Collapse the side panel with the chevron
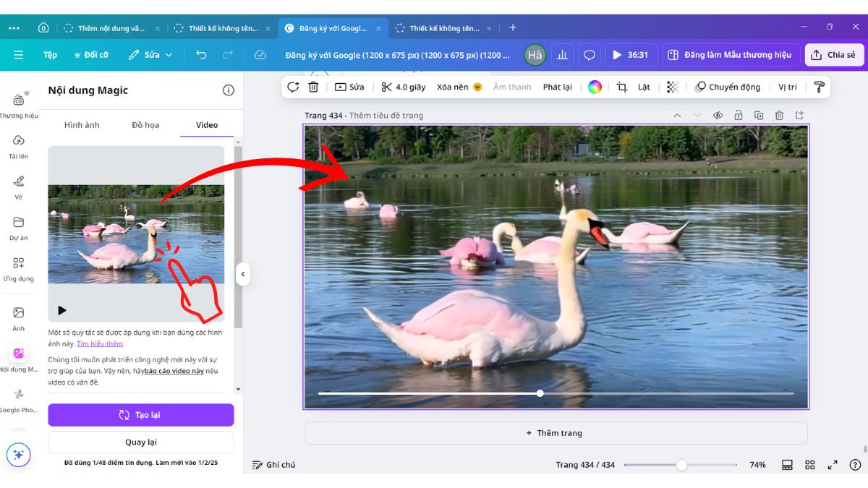The width and height of the screenshot is (868, 488). pyautogui.click(x=243, y=274)
